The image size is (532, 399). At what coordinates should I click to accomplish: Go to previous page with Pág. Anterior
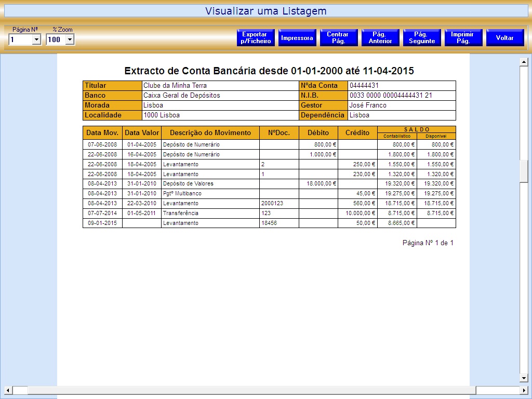(x=380, y=38)
